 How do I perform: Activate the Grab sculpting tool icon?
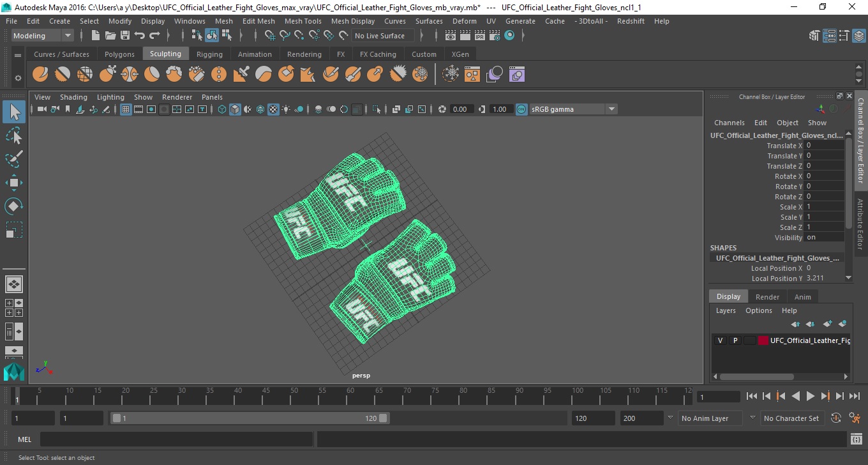pyautogui.click(x=107, y=75)
